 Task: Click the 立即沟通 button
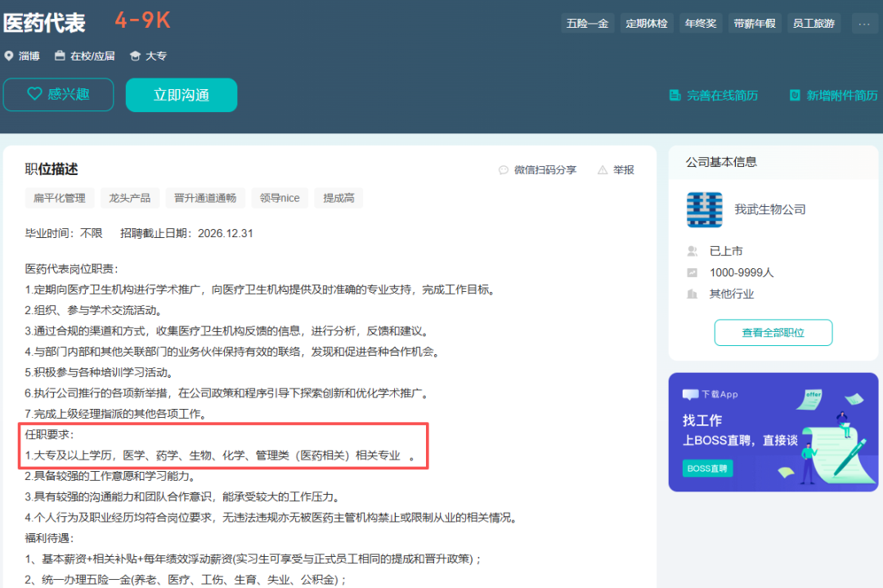182,95
